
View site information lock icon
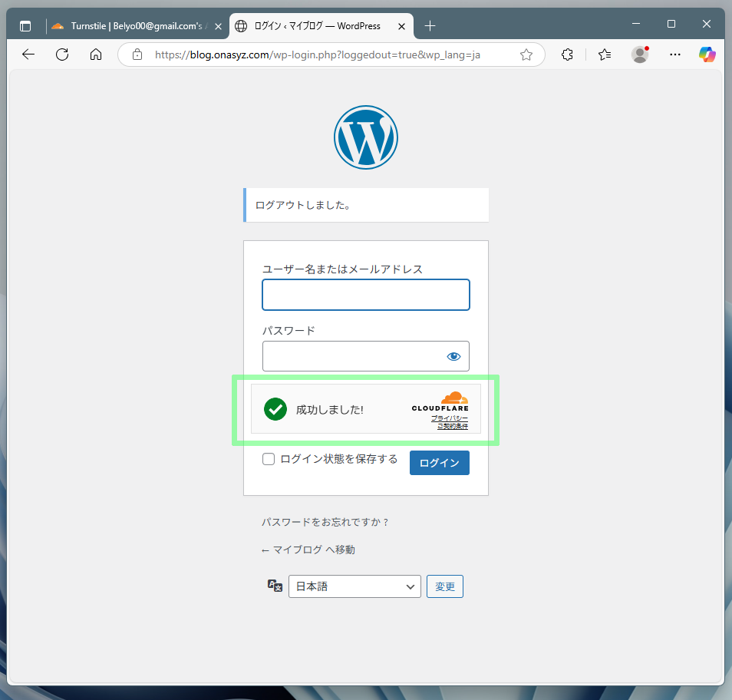(x=137, y=54)
